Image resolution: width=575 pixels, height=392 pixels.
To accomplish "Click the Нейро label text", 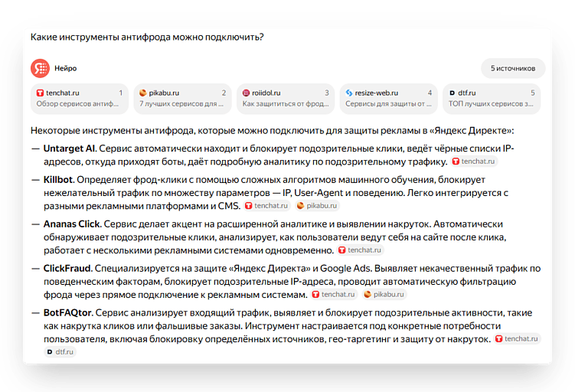I will 66,69.
